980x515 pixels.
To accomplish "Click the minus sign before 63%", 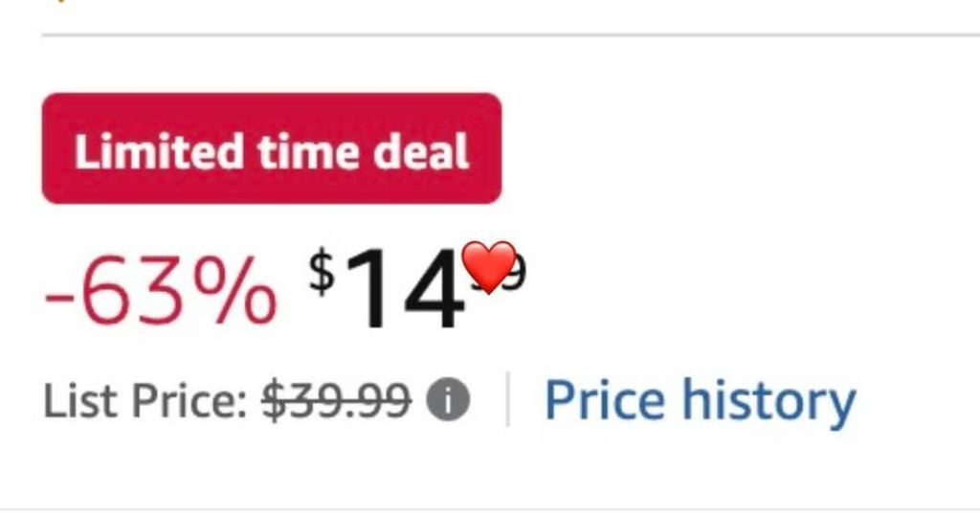I will (x=61, y=298).
